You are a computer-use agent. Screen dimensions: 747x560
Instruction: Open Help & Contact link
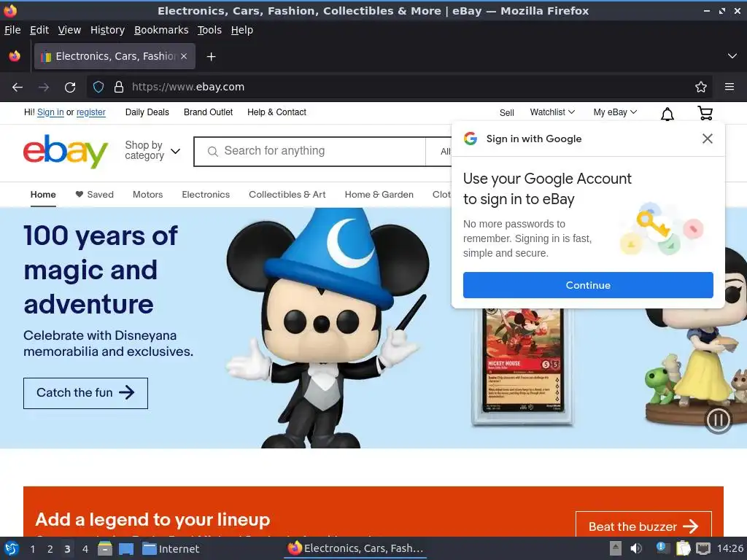(x=276, y=112)
